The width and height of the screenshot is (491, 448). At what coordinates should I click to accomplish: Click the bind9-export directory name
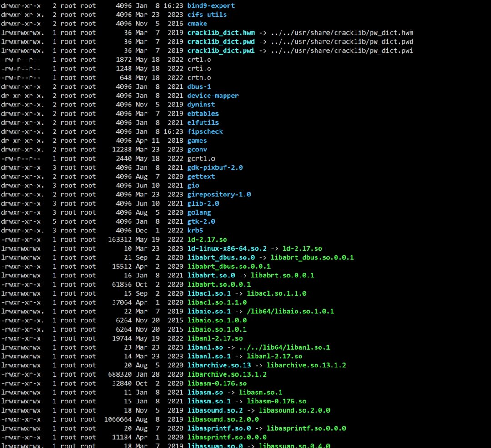tap(211, 5)
